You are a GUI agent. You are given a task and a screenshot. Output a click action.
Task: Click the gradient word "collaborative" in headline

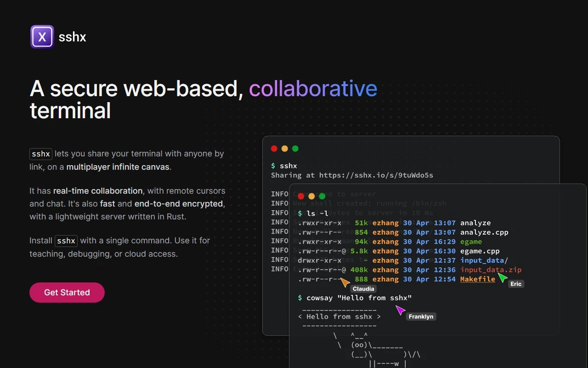[313, 89]
